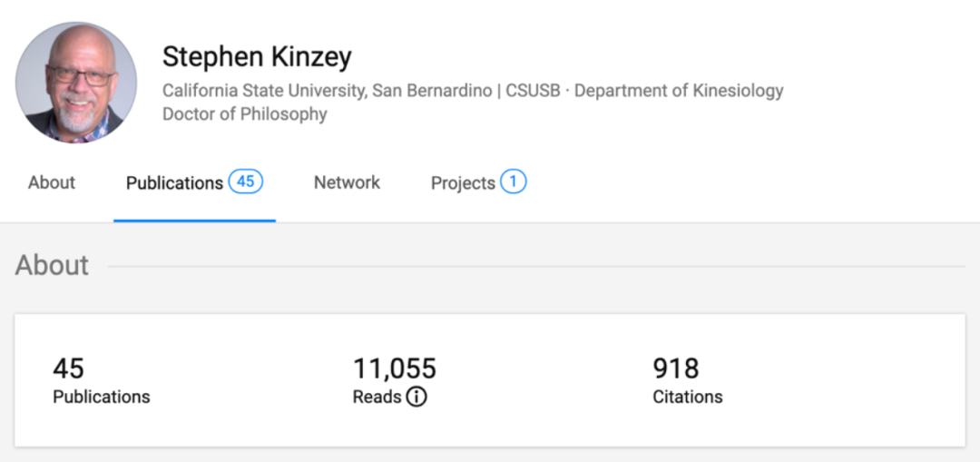980x462 pixels.
Task: Click the Citations label in stats card
Action: (x=688, y=397)
